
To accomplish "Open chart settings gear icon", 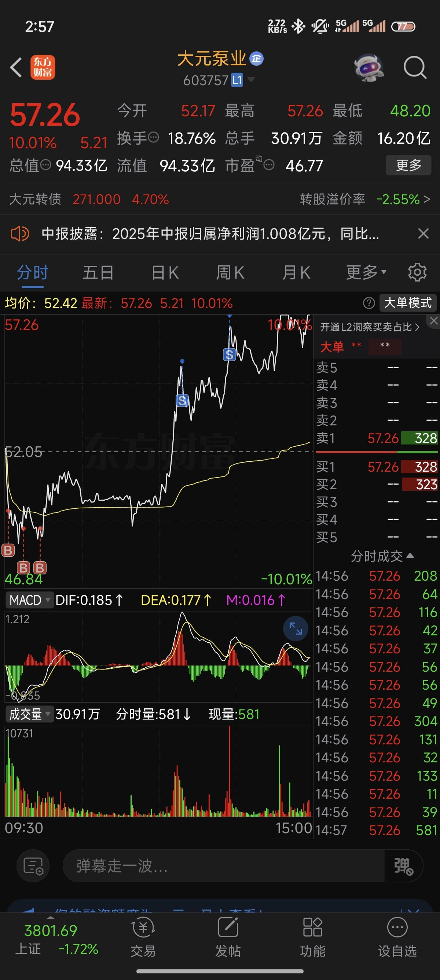I will click(x=417, y=272).
